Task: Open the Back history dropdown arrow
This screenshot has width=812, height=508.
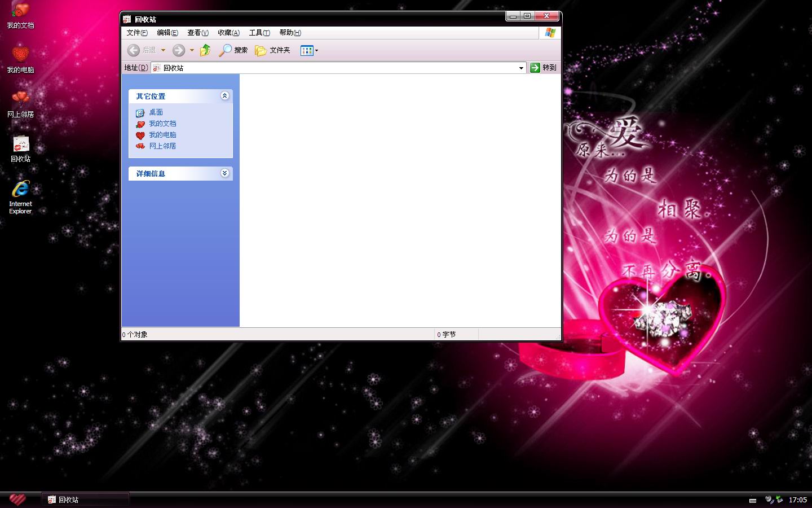Action: tap(163, 50)
